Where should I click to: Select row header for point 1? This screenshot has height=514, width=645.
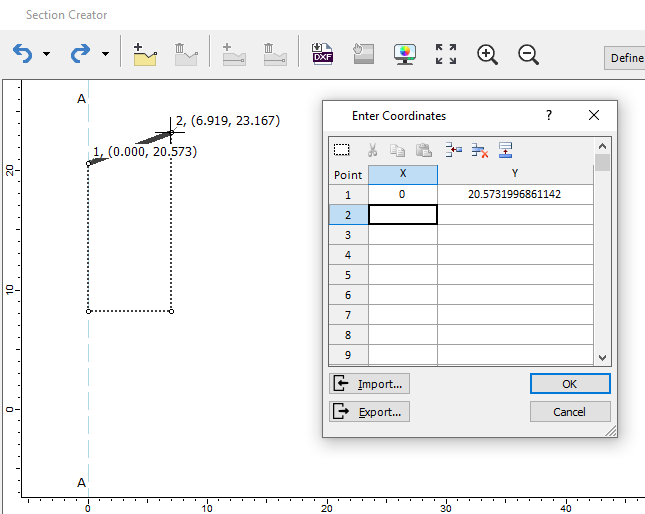pyautogui.click(x=348, y=194)
